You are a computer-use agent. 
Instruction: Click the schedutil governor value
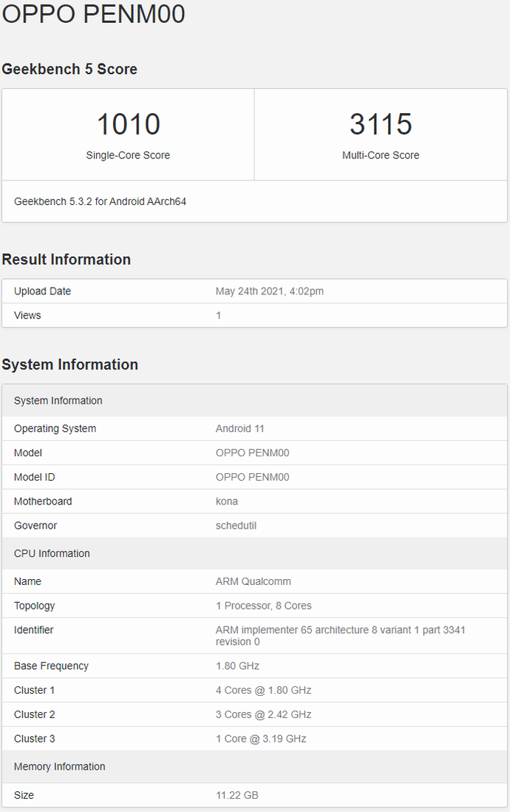237,526
